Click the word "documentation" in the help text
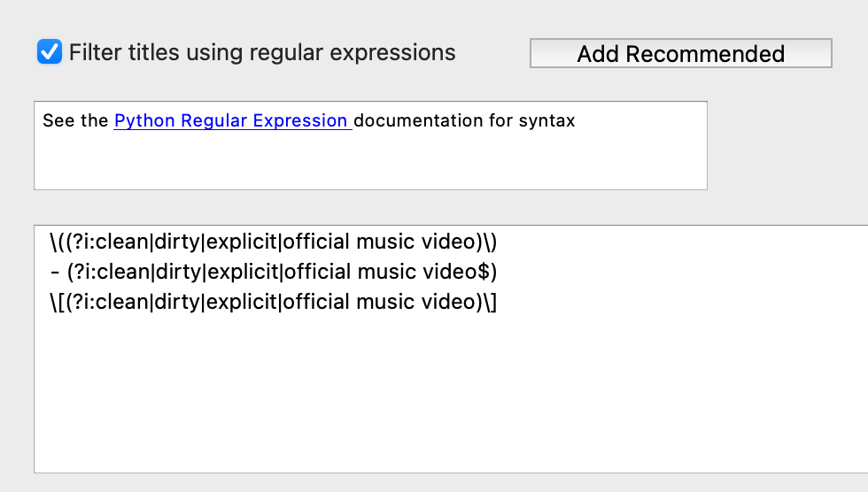 [x=417, y=121]
